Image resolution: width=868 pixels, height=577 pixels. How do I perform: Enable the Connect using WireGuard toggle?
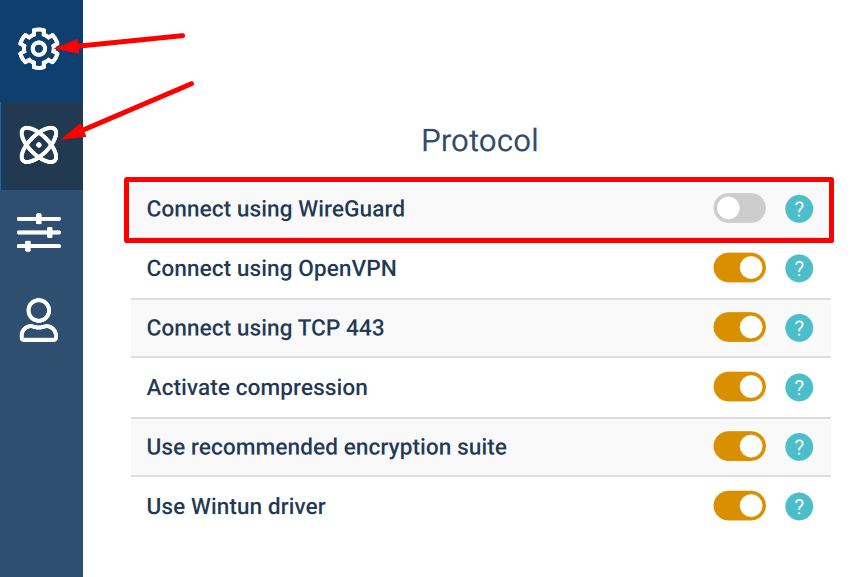click(x=740, y=209)
